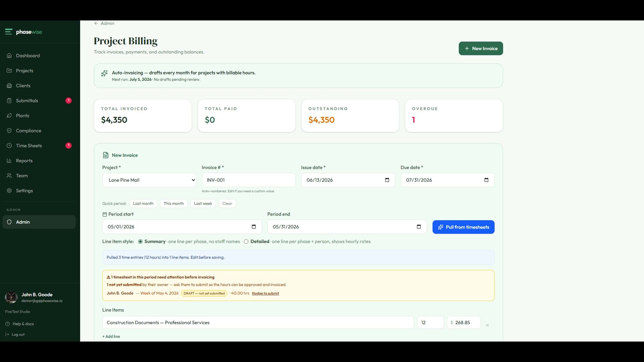The height and width of the screenshot is (362, 644).
Task: Click the Admin shield icon
Action: [9, 222]
